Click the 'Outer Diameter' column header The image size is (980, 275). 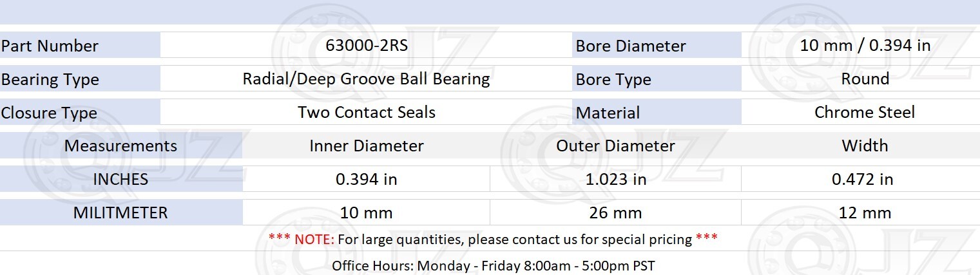pyautogui.click(x=615, y=146)
